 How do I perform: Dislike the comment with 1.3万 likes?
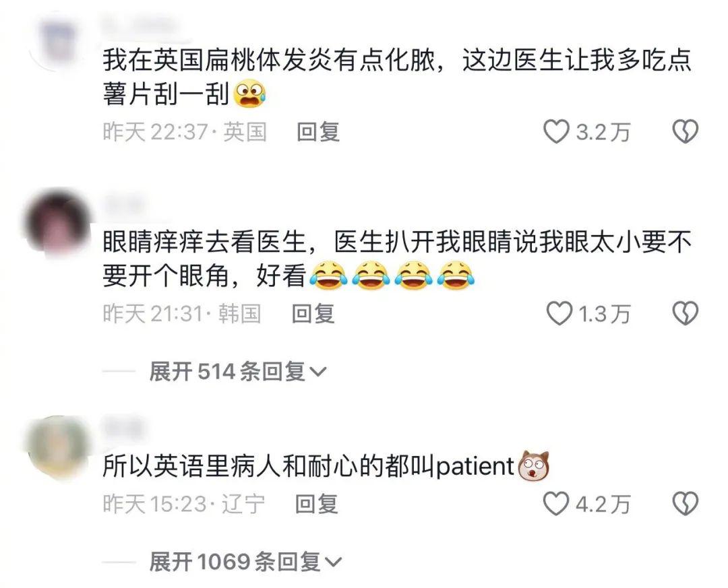click(686, 313)
